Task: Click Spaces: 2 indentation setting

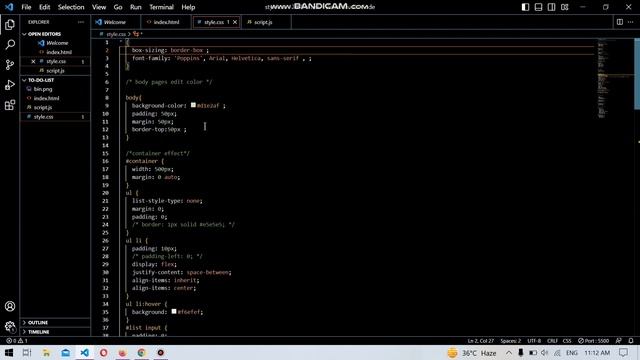Action: pyautogui.click(x=511, y=340)
